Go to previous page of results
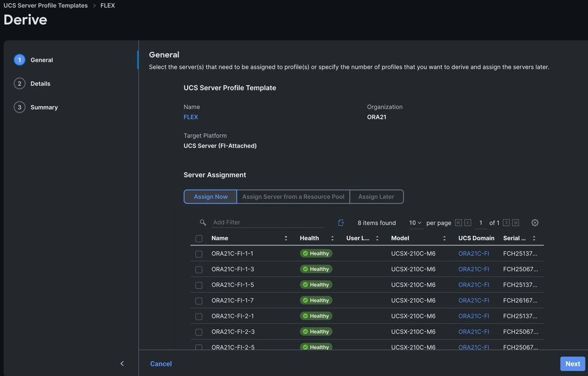 [x=468, y=223]
